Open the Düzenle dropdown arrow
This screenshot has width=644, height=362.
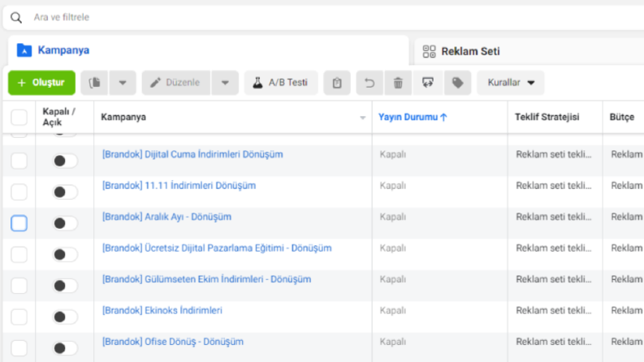click(x=225, y=83)
